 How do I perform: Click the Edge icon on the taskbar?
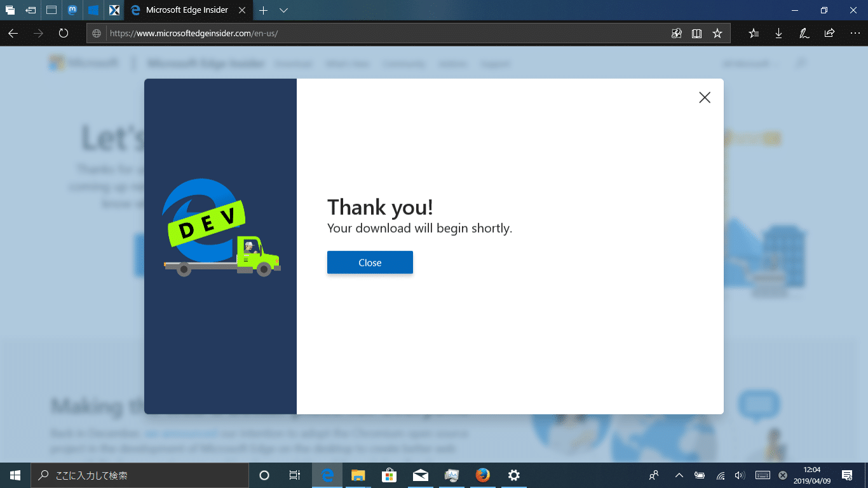tap(327, 475)
